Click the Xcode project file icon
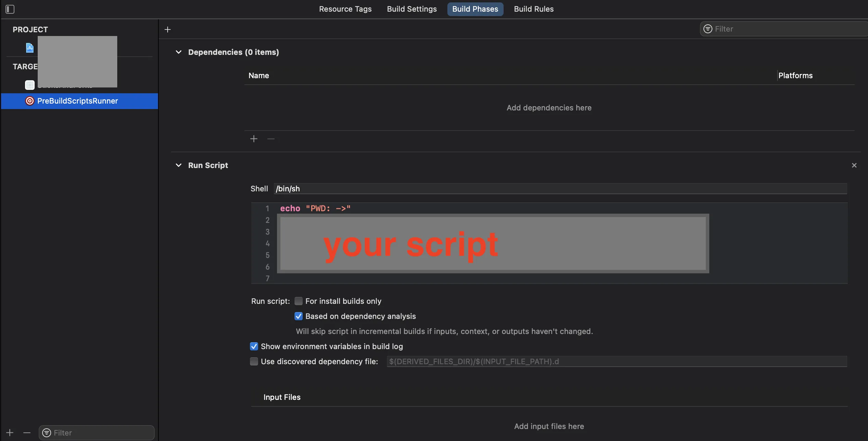The width and height of the screenshot is (868, 441). tap(30, 48)
